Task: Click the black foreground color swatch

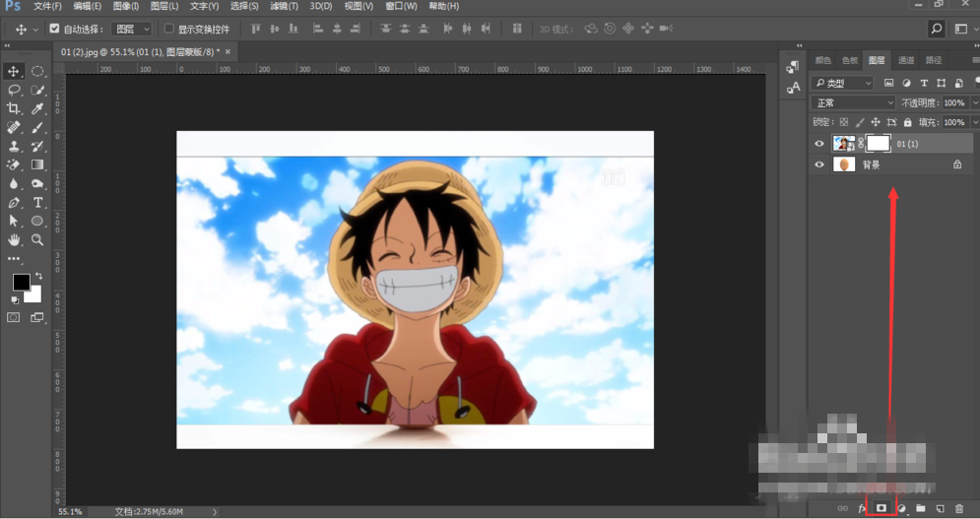Action: click(x=20, y=282)
